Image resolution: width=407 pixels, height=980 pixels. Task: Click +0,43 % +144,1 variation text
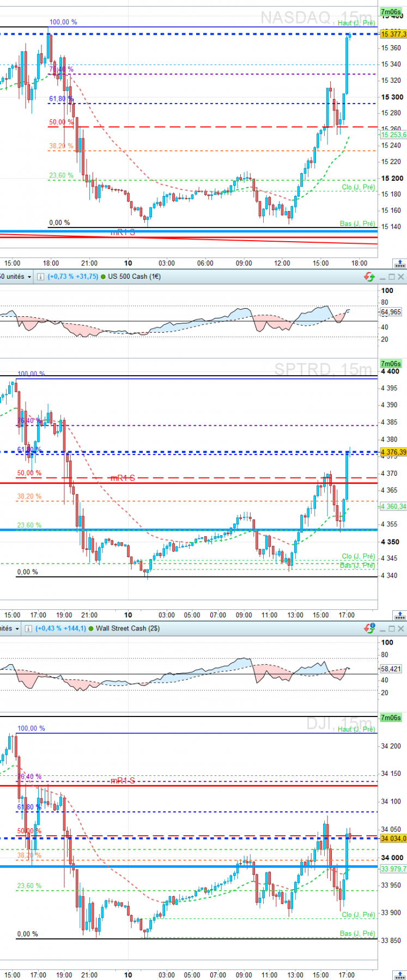[x=60, y=628]
